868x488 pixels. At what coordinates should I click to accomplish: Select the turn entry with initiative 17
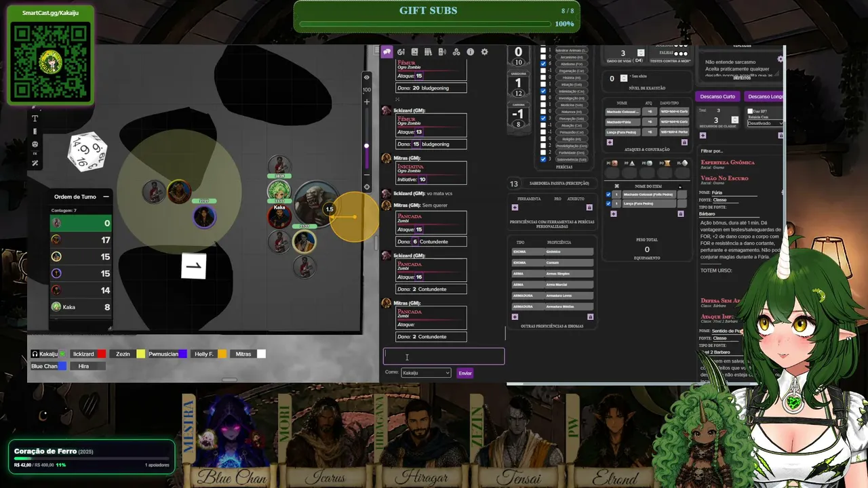point(81,240)
